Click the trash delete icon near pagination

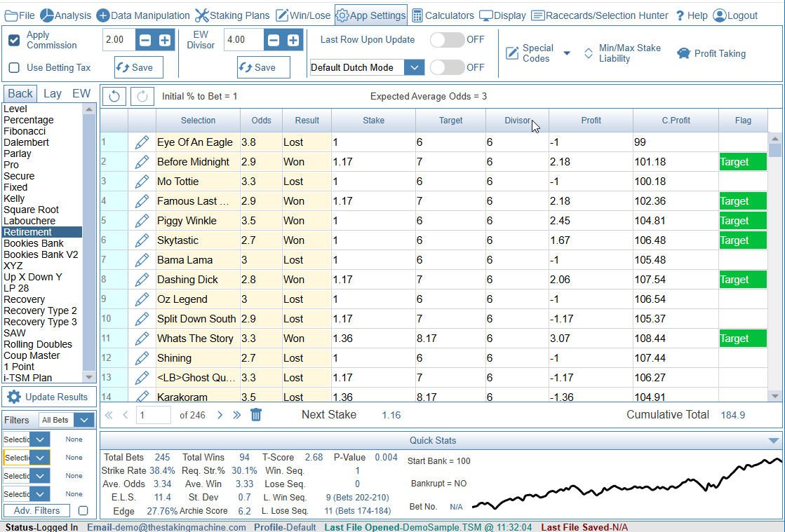[256, 415]
